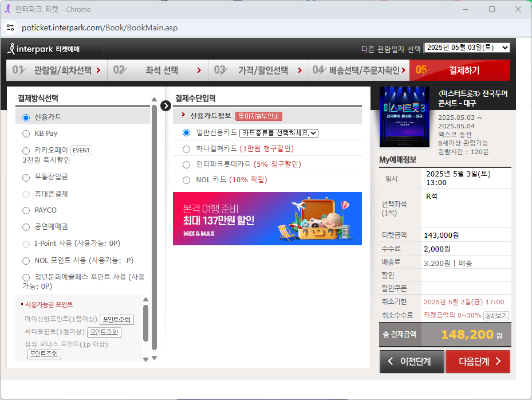This screenshot has height=400, width=532.
Task: Click the 사용가능한 포인트 heading
Action: pos(49,304)
